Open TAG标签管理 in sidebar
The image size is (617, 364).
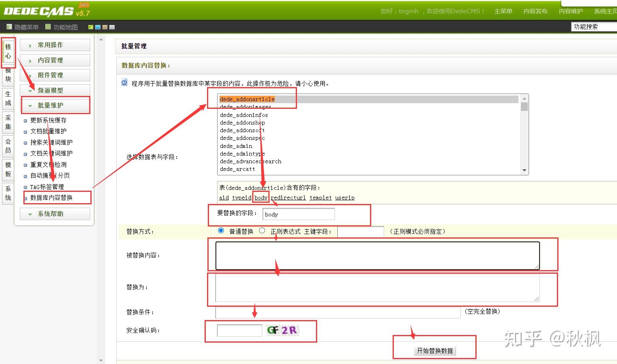47,187
